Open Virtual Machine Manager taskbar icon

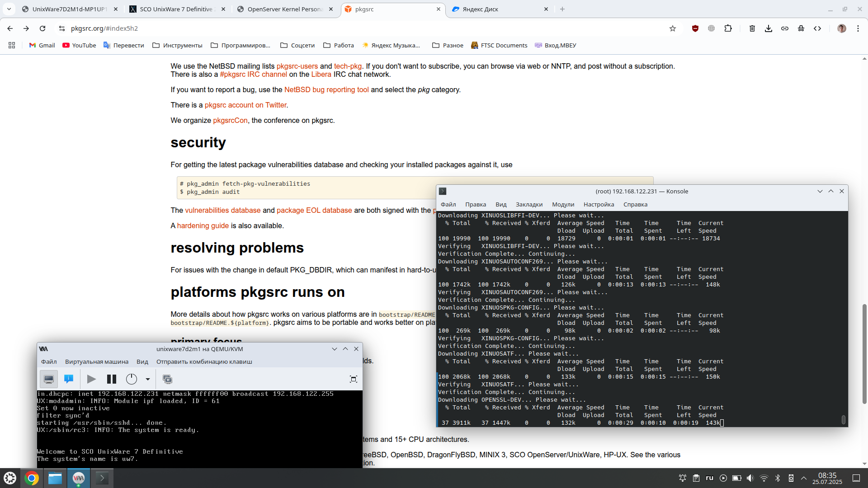coord(79,478)
